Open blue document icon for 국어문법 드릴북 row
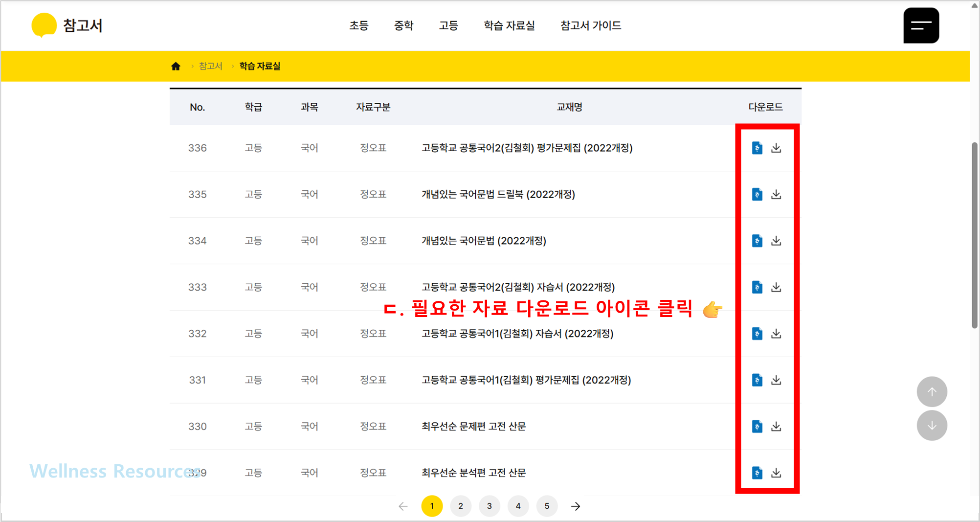The image size is (980, 522). coord(757,194)
